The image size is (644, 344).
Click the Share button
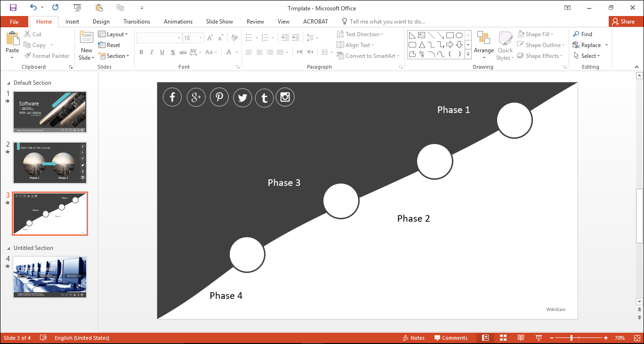623,22
